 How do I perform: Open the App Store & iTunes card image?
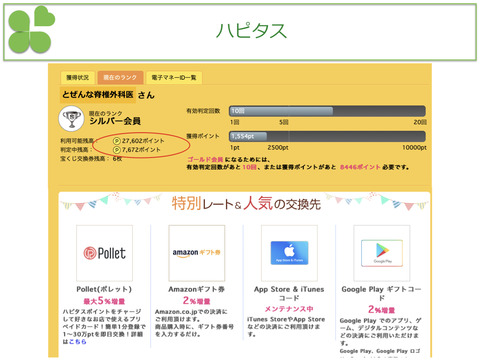(x=289, y=253)
